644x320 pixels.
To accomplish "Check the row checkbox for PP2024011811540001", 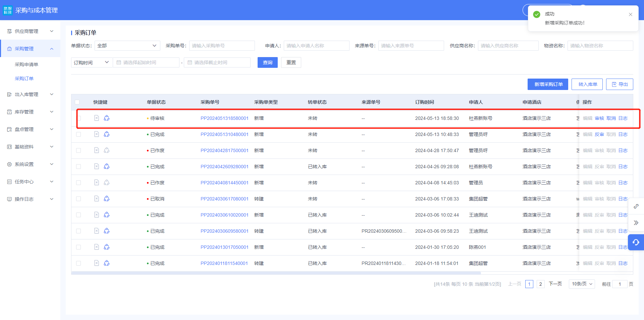I will [78, 263].
